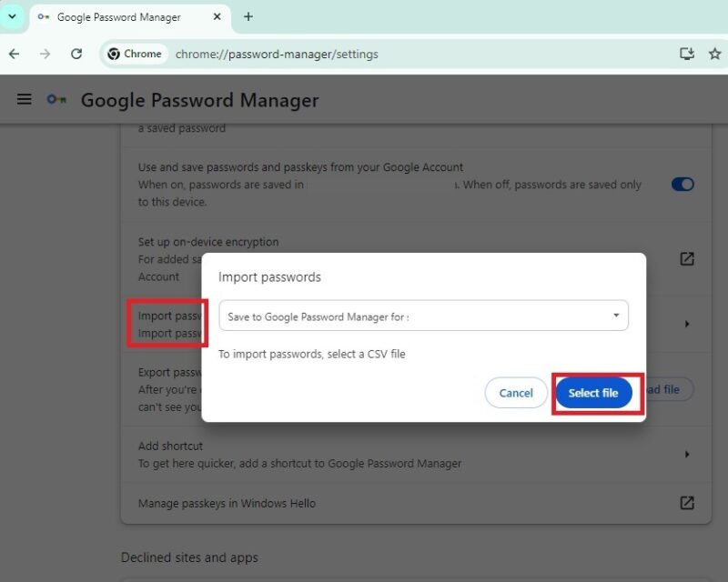Bookmark the page with the star icon
The image size is (728, 582).
[714, 54]
